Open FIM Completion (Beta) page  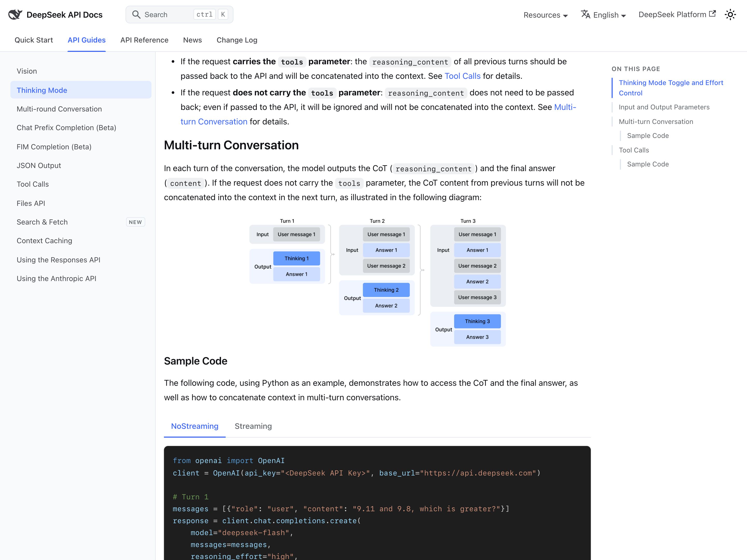click(81, 146)
